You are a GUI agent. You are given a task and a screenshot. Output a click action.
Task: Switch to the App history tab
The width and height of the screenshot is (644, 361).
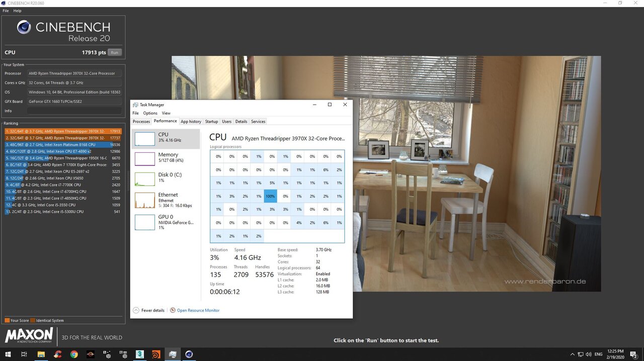coord(191,121)
